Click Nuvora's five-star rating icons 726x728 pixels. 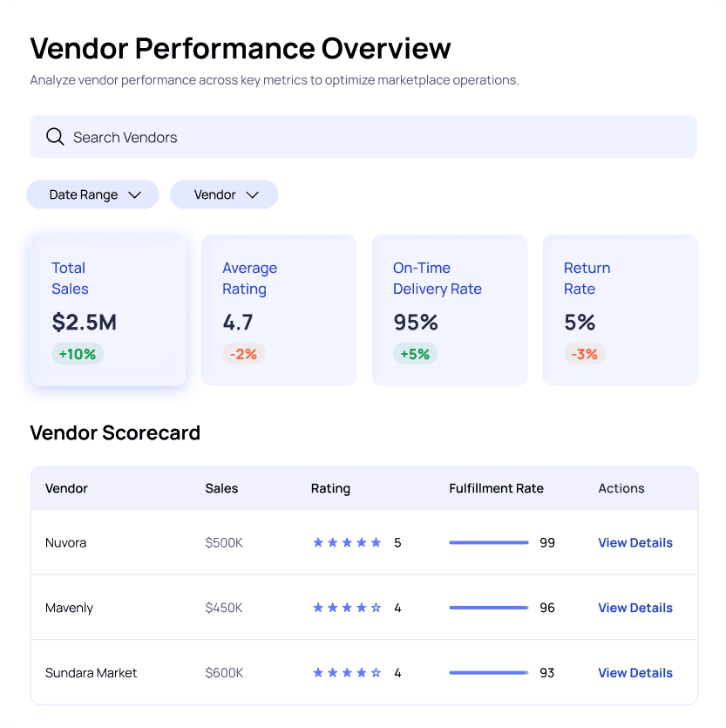tap(347, 542)
